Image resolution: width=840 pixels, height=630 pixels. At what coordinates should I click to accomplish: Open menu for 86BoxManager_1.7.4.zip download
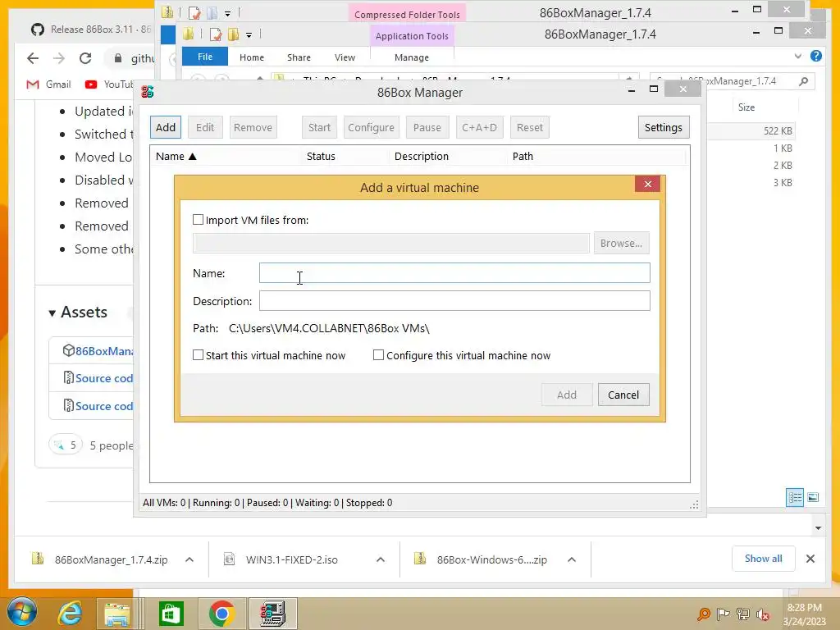[189, 559]
